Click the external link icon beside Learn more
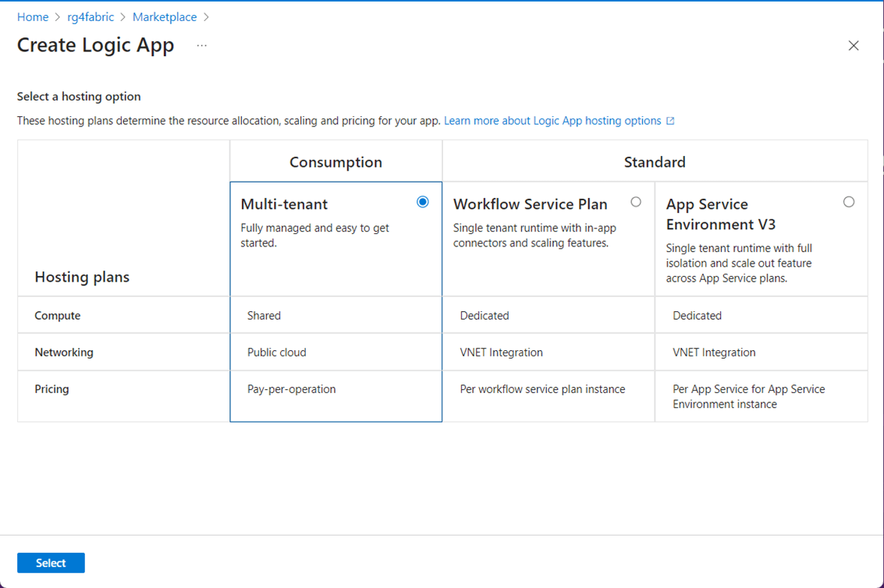The width and height of the screenshot is (884, 588). pos(670,121)
